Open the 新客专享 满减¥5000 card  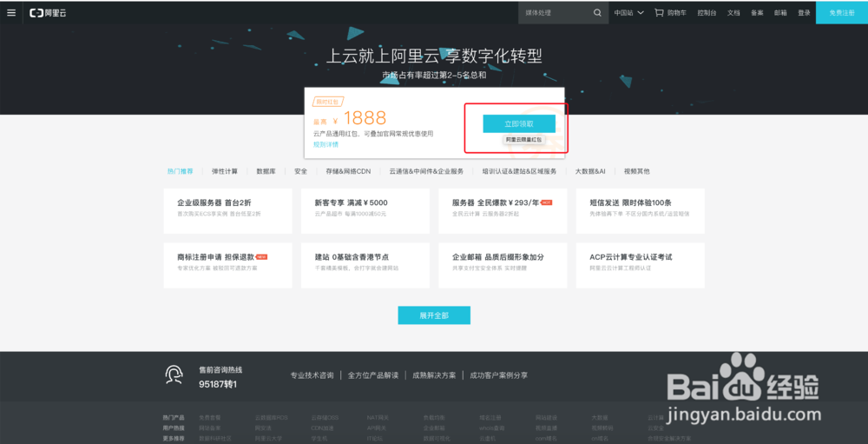(365, 210)
